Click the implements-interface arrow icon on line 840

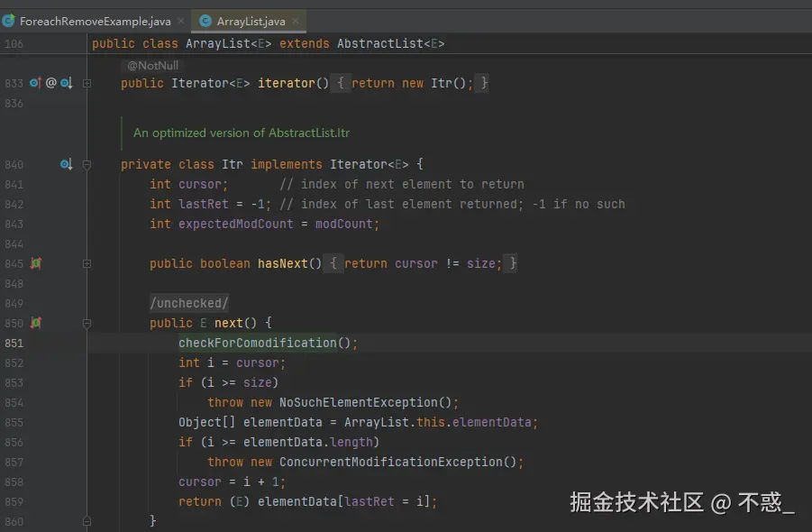click(x=65, y=164)
